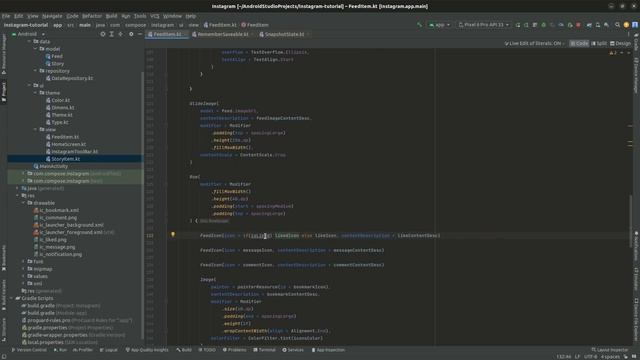This screenshot has height=360, width=640.
Task: Click the FeedItem.kt breadcrumb in navigation bar
Action: 220,25
